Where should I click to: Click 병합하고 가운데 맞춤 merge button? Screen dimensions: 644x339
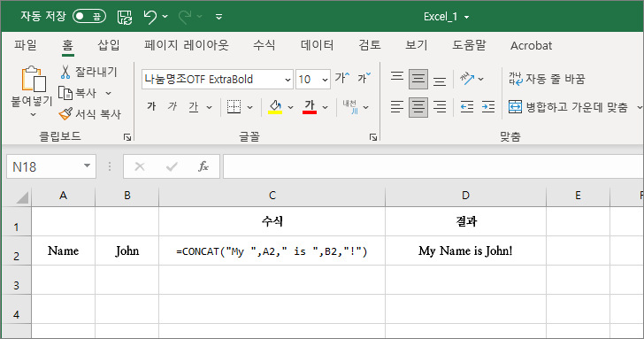[x=569, y=107]
